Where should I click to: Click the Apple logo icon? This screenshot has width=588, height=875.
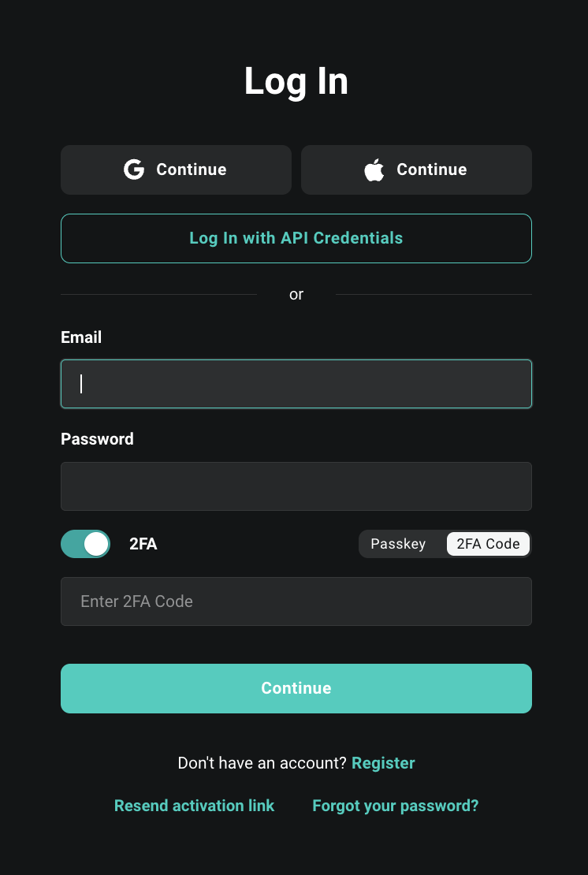pos(374,169)
